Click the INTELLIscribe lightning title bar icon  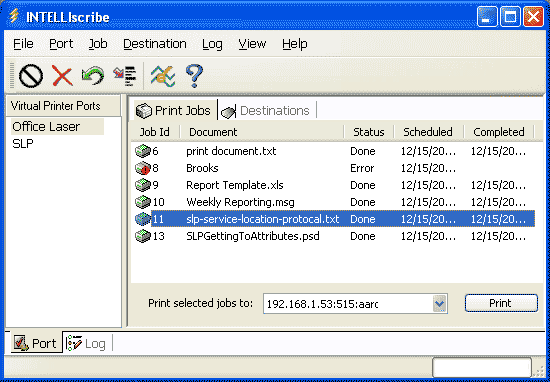(14, 16)
